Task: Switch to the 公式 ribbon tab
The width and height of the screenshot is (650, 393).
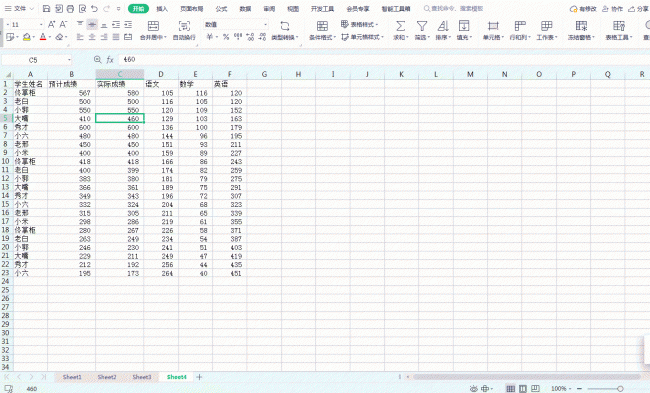Action: (x=221, y=9)
